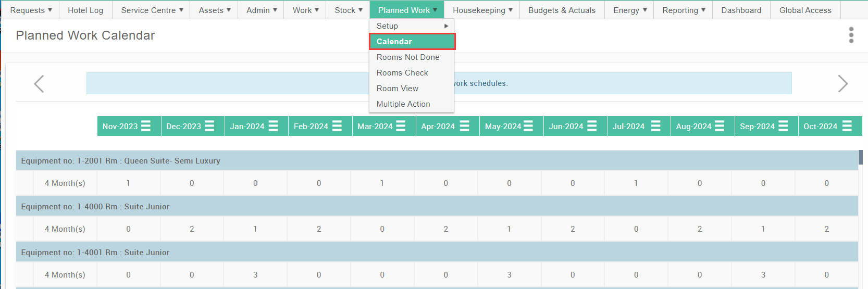Expand the Energy menu
The height and width of the screenshot is (289, 868).
(629, 10)
